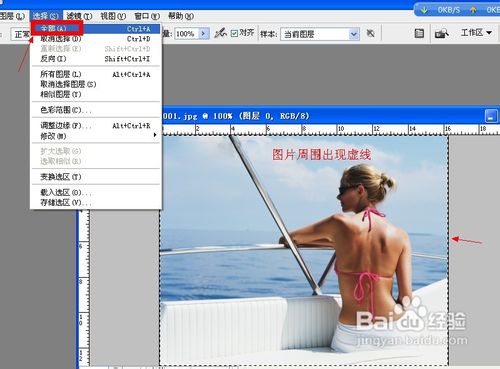The width and height of the screenshot is (500, 369).
Task: Open the 正常 blend mode dropdown
Action: point(21,34)
